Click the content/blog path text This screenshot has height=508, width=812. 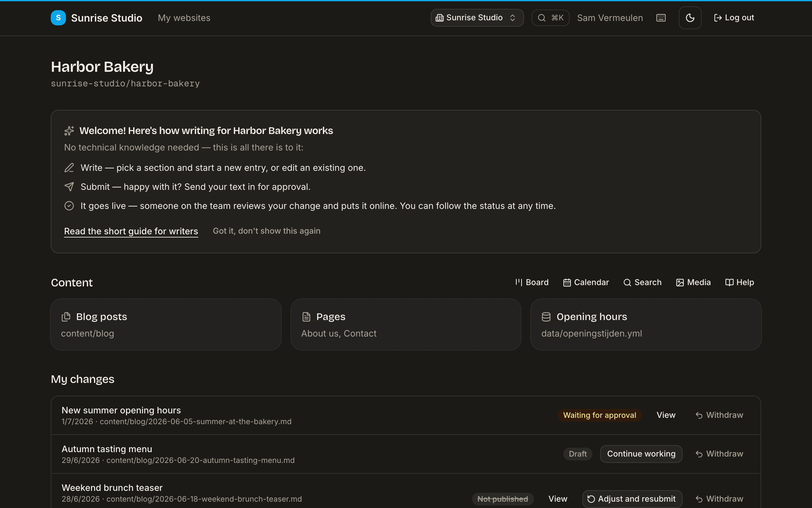(x=87, y=333)
